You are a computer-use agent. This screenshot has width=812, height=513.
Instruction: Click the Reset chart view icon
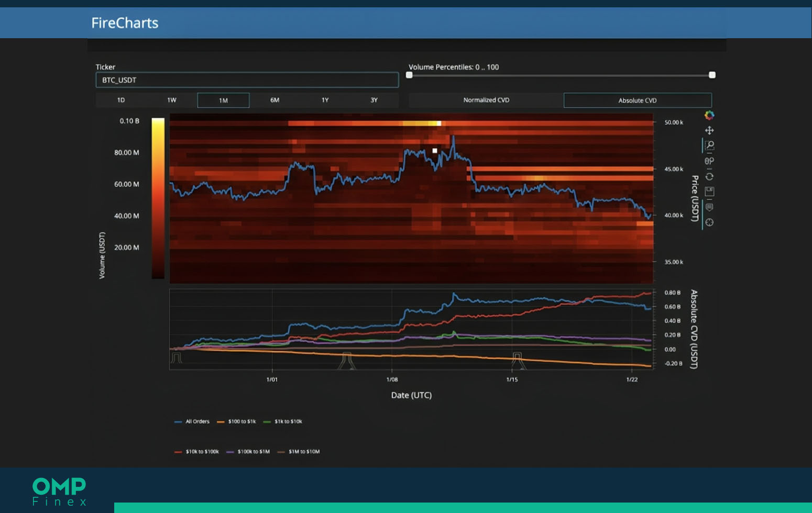pyautogui.click(x=709, y=176)
